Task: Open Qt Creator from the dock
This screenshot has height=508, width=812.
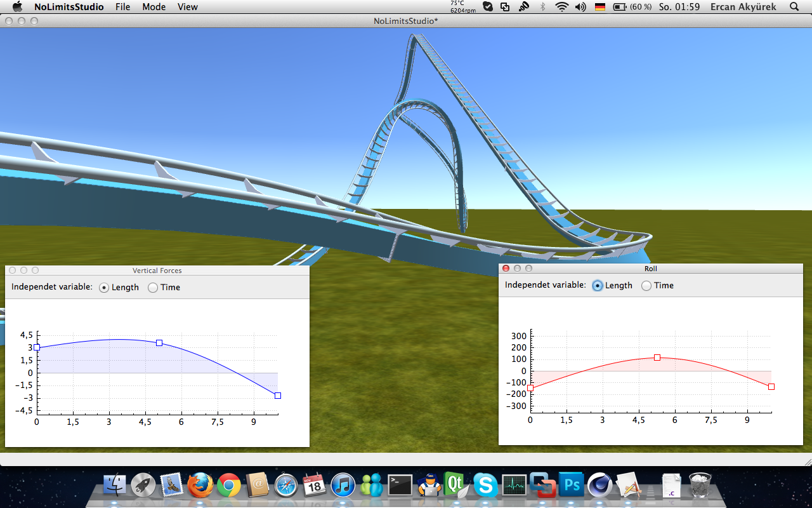Action: tap(455, 486)
